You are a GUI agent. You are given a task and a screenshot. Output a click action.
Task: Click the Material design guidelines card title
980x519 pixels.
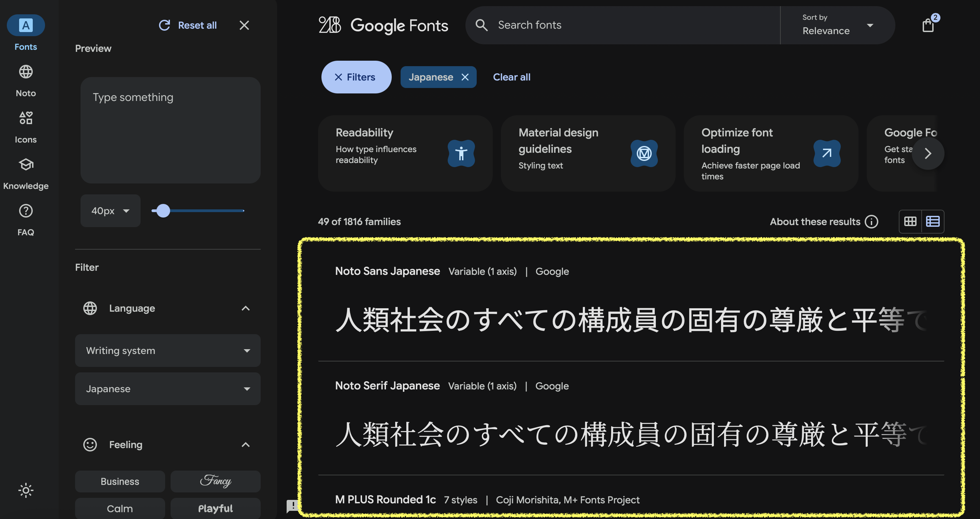pos(558,141)
